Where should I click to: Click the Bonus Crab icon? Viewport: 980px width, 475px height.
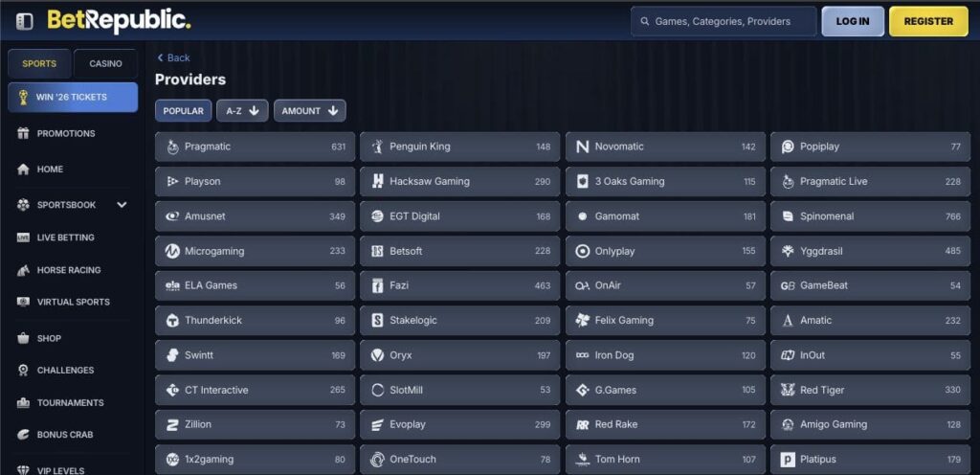click(x=23, y=435)
